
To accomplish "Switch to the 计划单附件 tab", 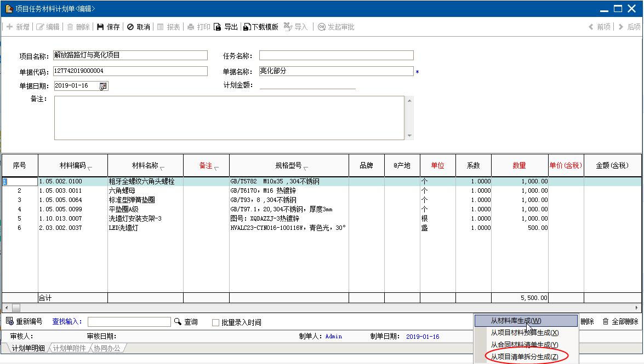I will pyautogui.click(x=70, y=348).
